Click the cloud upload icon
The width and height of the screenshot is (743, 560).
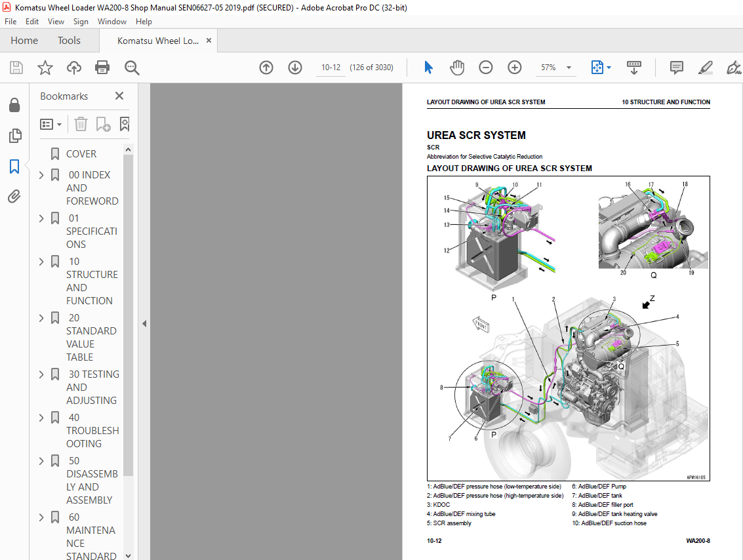(x=74, y=68)
